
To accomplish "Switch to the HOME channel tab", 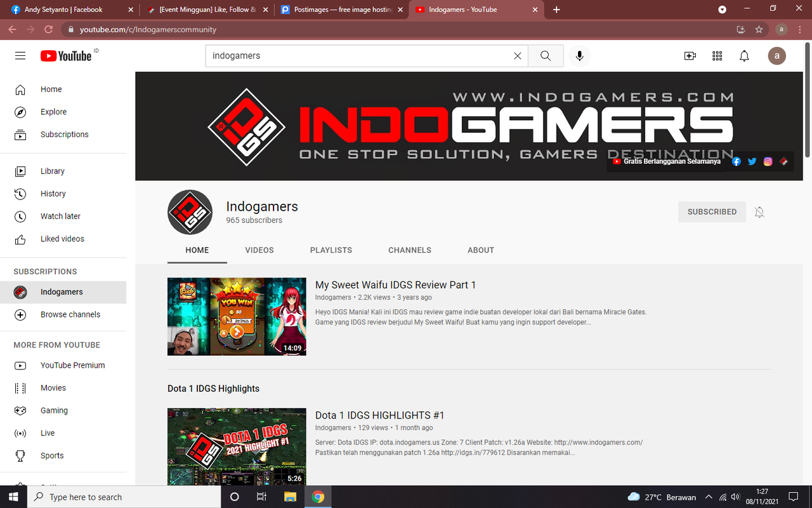I will click(197, 250).
